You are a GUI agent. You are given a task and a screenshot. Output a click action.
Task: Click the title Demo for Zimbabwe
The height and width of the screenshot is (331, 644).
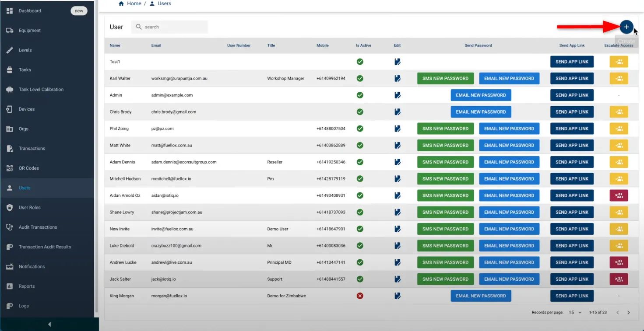(x=286, y=296)
